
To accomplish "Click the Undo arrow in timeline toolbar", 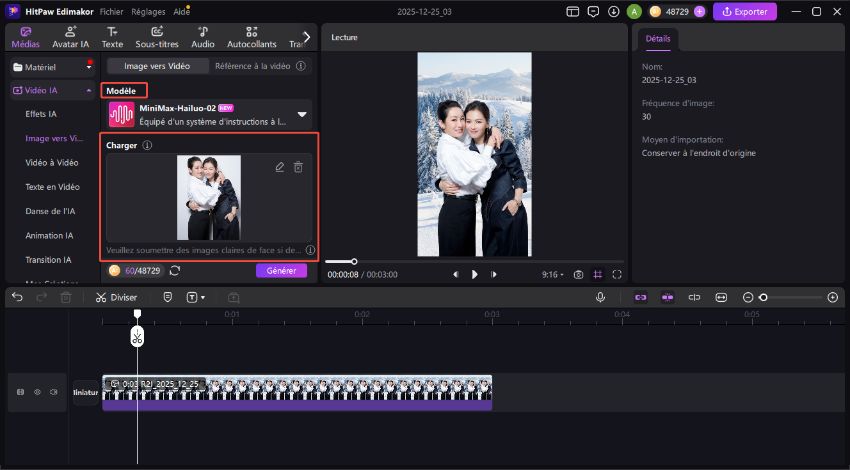I will (x=17, y=297).
